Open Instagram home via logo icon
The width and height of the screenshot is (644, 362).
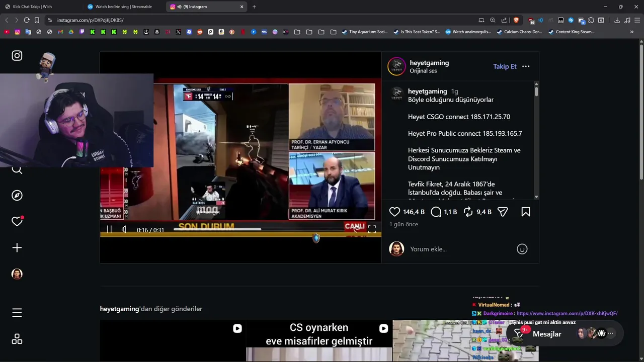pos(17,56)
